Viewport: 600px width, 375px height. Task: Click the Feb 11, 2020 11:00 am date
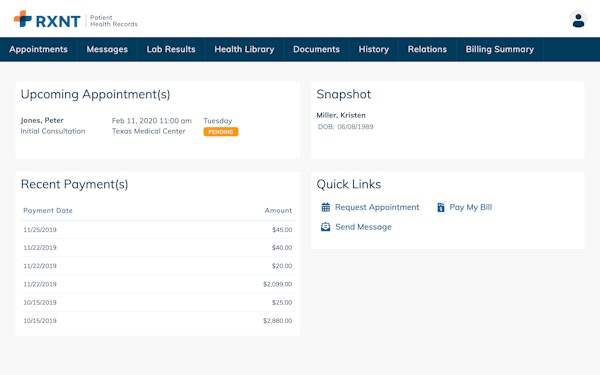coord(152,121)
